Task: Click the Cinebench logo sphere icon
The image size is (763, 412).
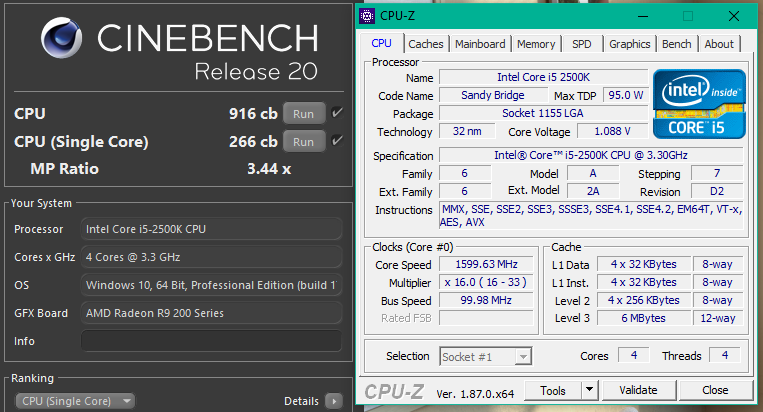Action: [x=61, y=38]
